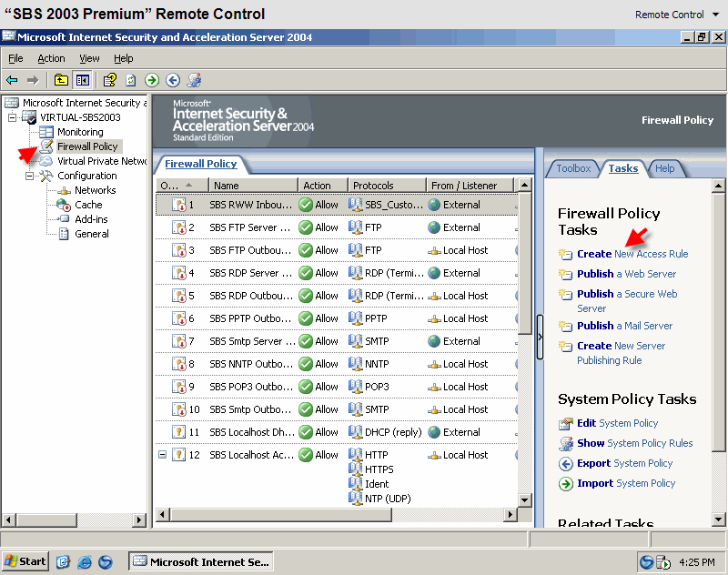Image resolution: width=728 pixels, height=575 pixels.
Task: Open the Action menu
Action: (x=51, y=58)
